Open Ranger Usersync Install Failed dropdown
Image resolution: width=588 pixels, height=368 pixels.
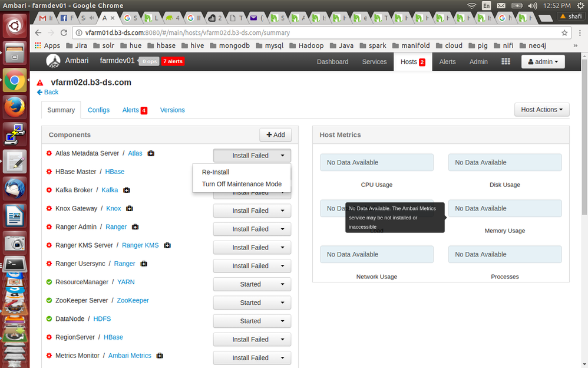252,266
